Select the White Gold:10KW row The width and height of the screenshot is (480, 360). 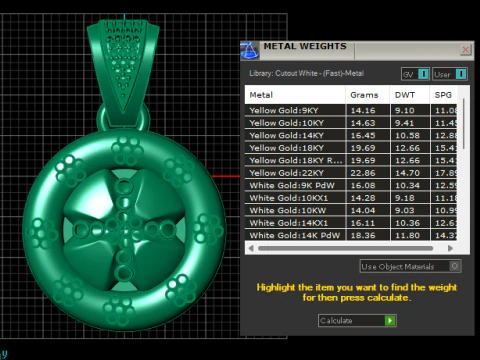(x=351, y=211)
